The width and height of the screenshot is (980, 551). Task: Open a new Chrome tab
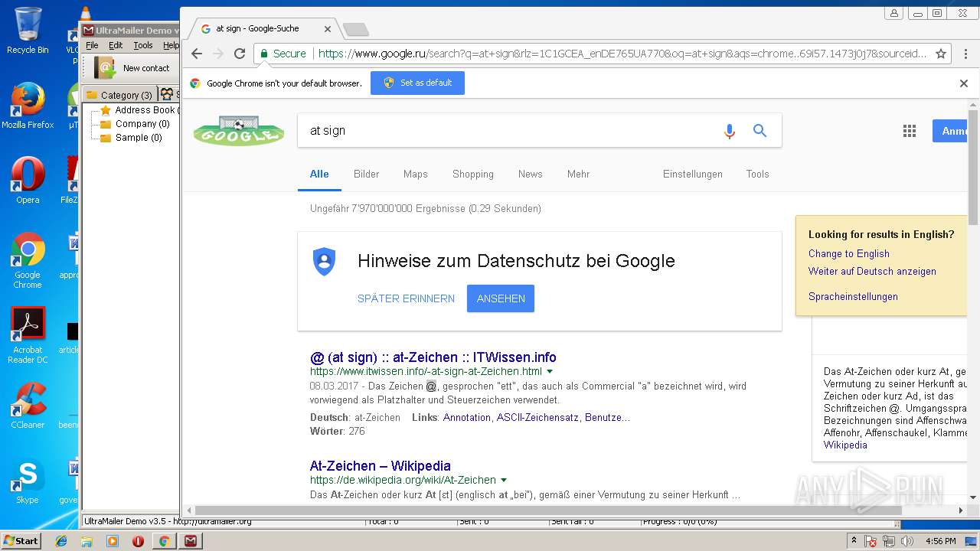[x=355, y=29]
